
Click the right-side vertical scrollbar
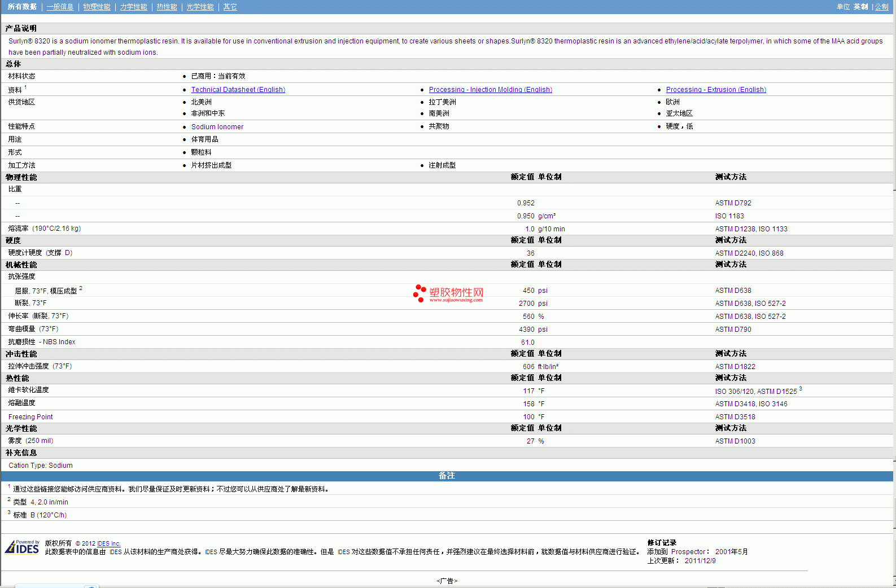tap(894, 282)
